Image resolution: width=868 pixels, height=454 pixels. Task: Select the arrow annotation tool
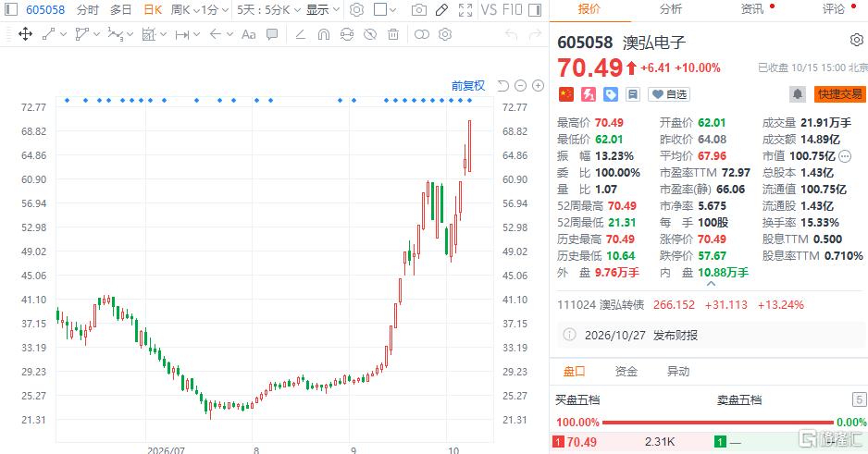click(x=216, y=34)
